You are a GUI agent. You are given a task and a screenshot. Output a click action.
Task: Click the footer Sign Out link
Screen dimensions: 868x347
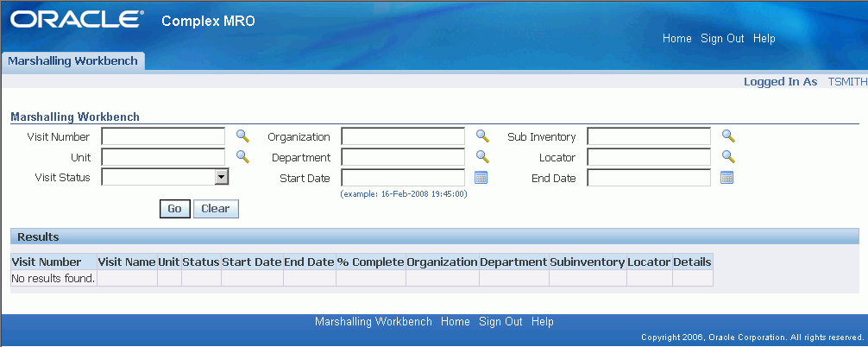(500, 322)
